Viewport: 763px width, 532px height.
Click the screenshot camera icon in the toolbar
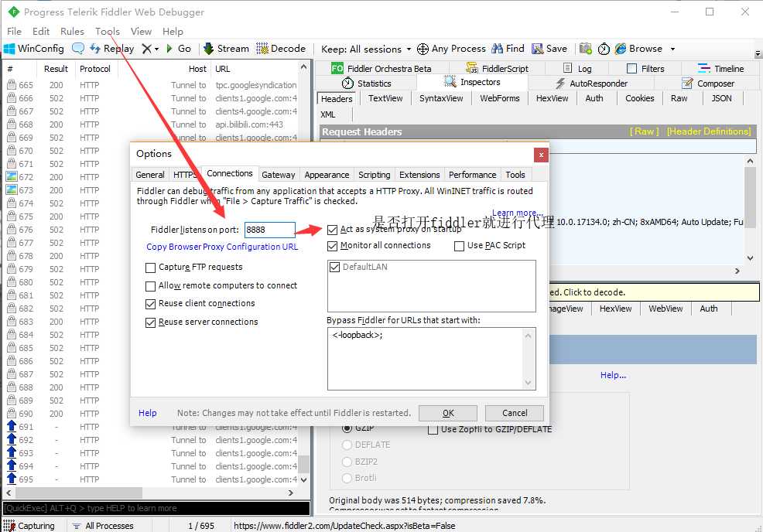[x=585, y=49]
